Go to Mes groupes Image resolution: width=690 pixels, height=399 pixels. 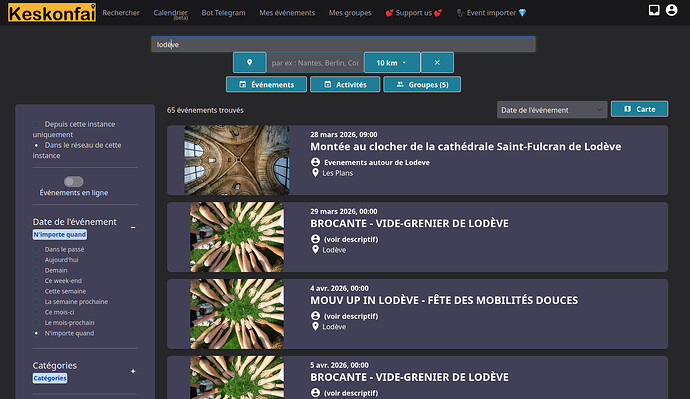[x=350, y=13]
